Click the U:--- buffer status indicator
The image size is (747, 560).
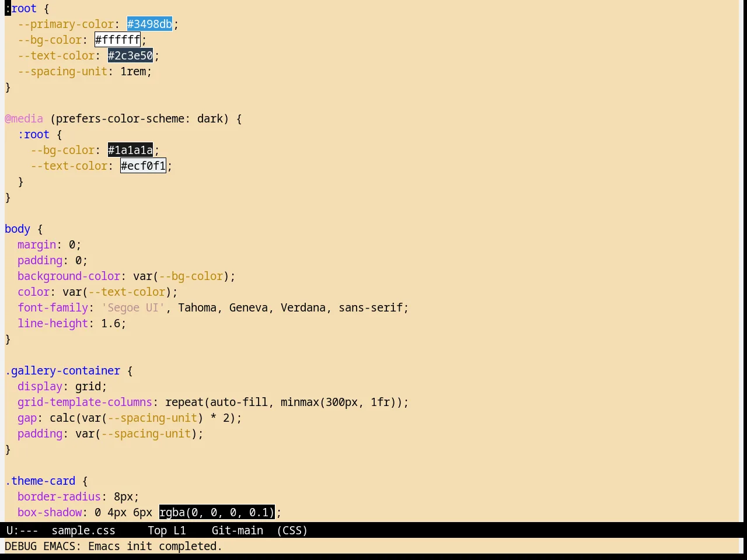coord(22,530)
